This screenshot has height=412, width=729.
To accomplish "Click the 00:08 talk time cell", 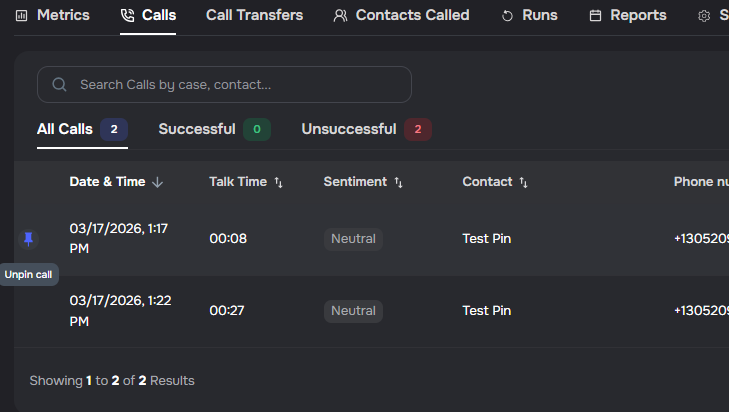I will tap(228, 239).
